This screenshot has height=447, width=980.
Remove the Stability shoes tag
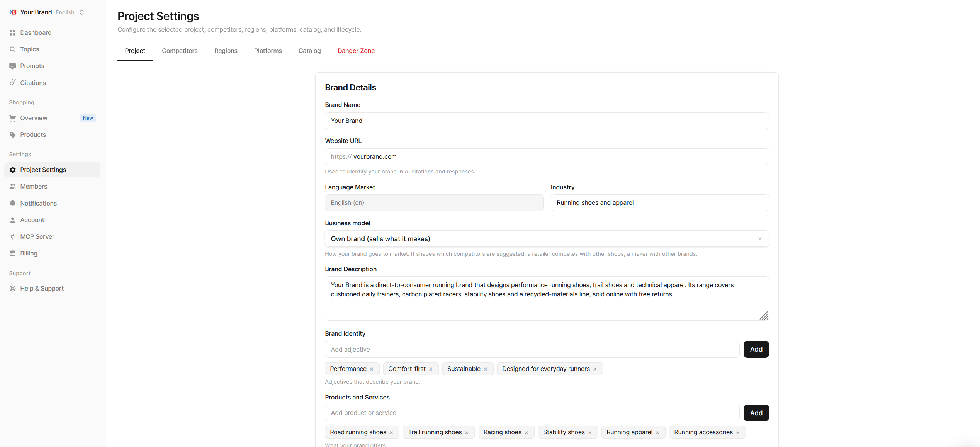[590, 433]
